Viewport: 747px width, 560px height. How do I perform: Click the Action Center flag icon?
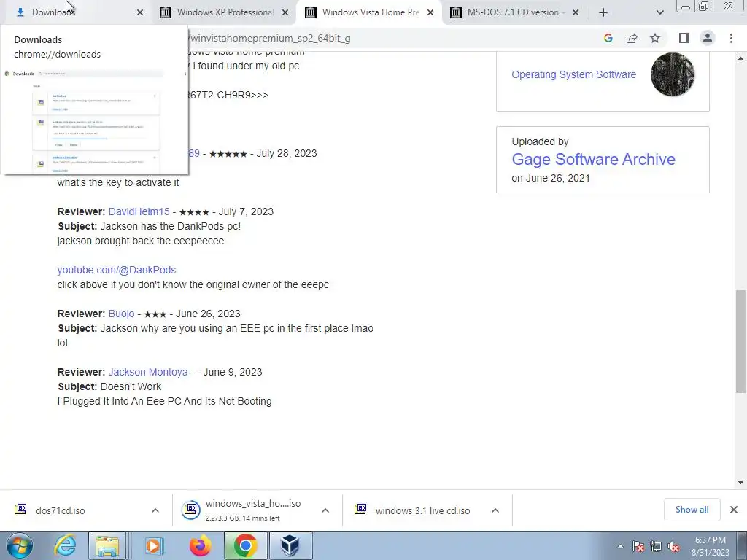click(638, 547)
